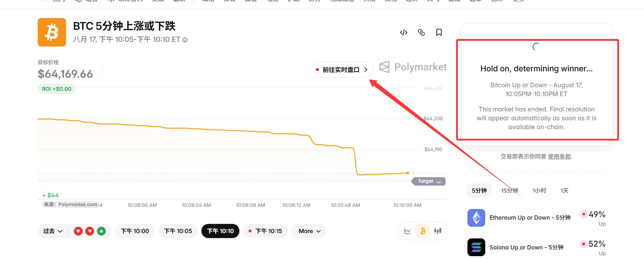
Task: Switch to the 1小时 tab
Action: [539, 191]
